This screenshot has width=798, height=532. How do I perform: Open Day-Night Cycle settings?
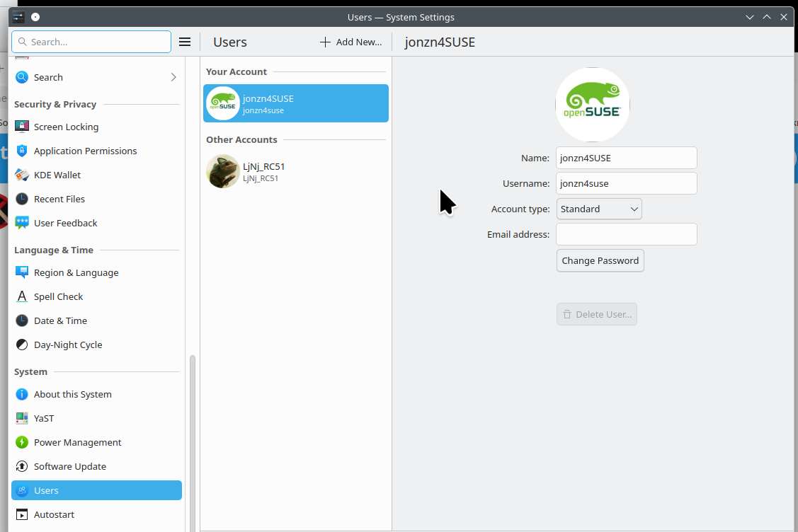(x=68, y=345)
